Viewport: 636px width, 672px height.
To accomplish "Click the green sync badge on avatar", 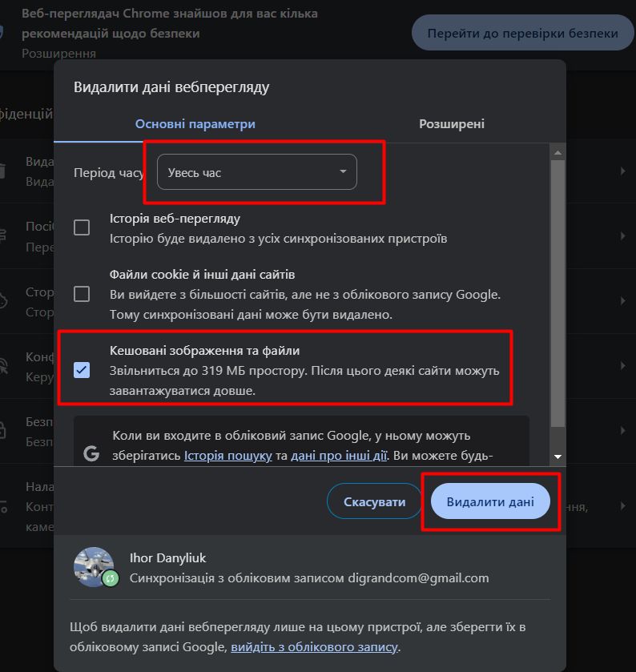I will [111, 577].
